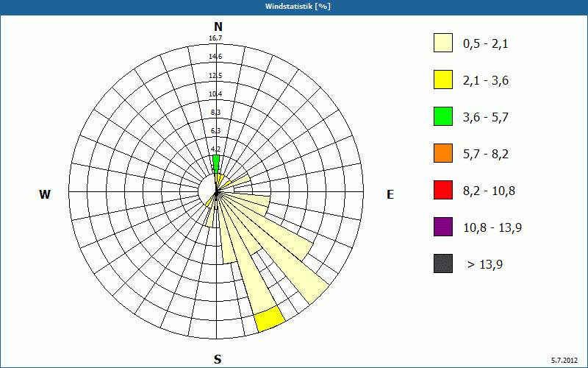The width and height of the screenshot is (588, 368).
Task: Click the green 3,6 - 5,7 legend swatch
Action: click(x=443, y=116)
